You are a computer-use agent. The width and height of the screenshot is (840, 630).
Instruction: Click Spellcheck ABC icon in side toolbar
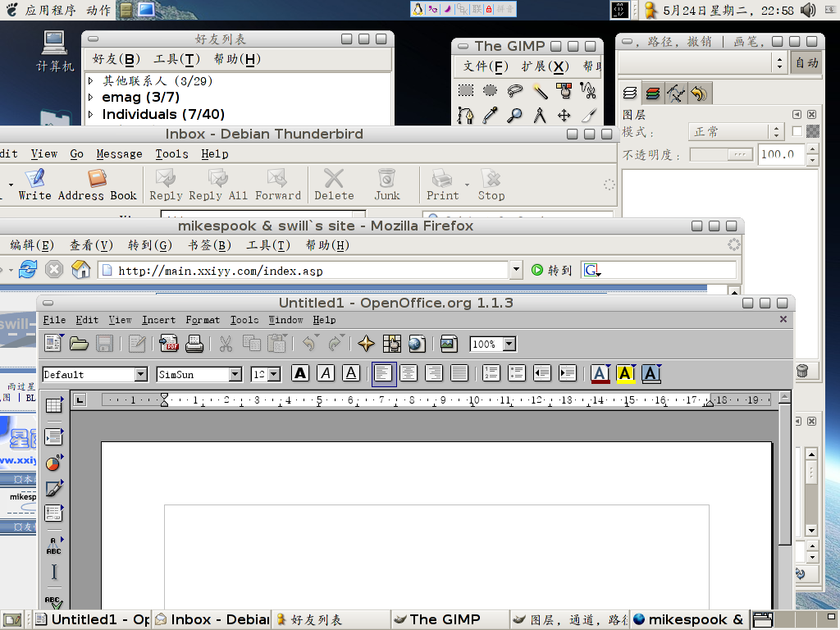[x=53, y=601]
